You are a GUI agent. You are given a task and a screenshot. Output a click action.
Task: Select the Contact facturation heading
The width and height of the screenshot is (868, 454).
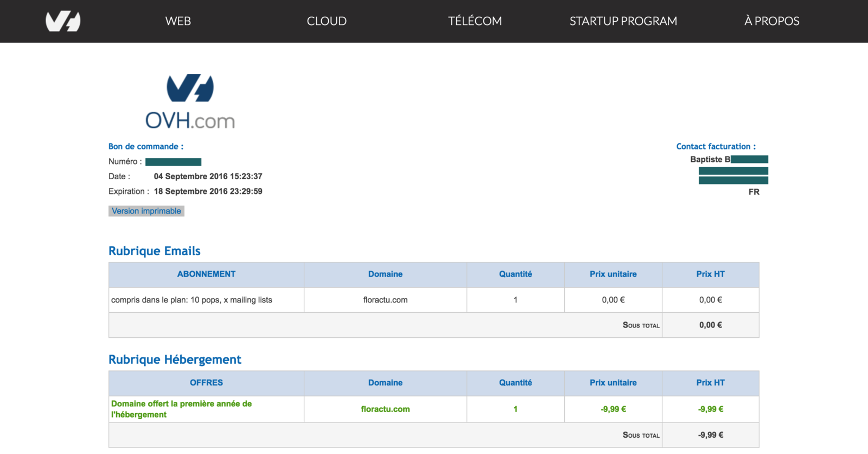tap(716, 146)
